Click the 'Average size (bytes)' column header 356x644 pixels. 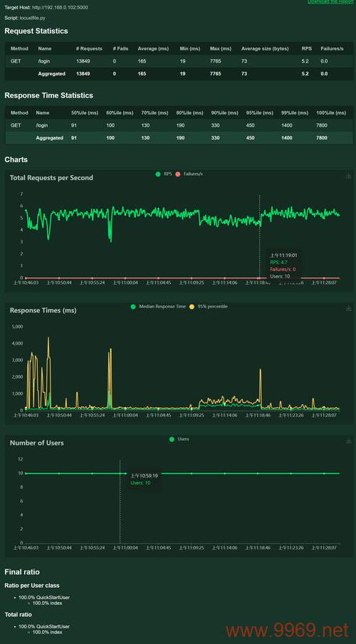265,48
